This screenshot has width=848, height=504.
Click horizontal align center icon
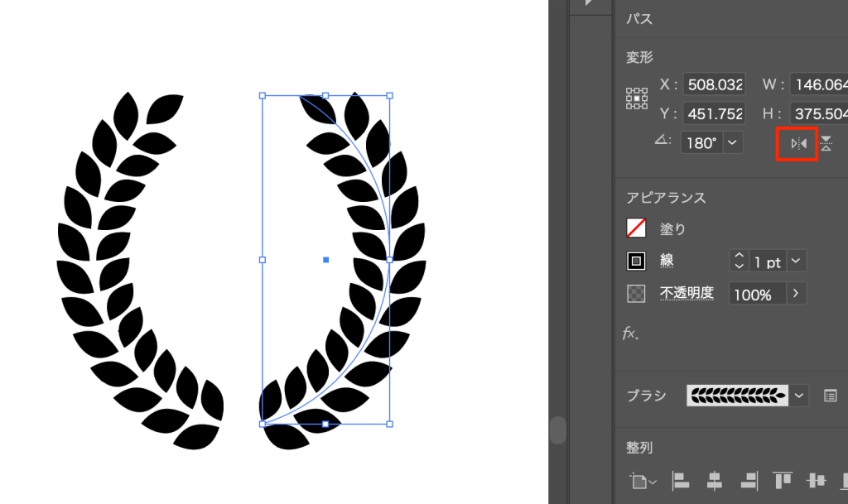tap(714, 480)
